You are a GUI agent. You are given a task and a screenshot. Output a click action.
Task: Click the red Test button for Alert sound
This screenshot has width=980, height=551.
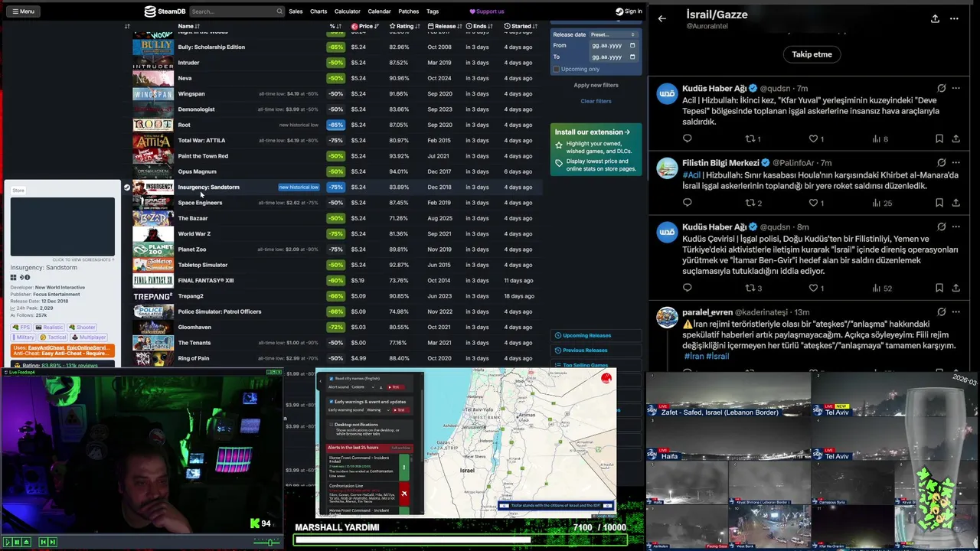[395, 387]
